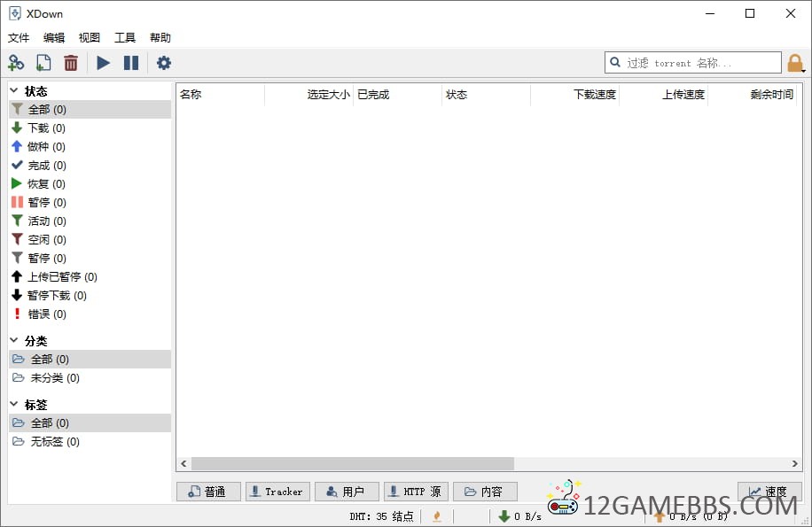Image resolution: width=812 pixels, height=527 pixels.
Task: Click the 0 B/s download speed
Action: 527,516
